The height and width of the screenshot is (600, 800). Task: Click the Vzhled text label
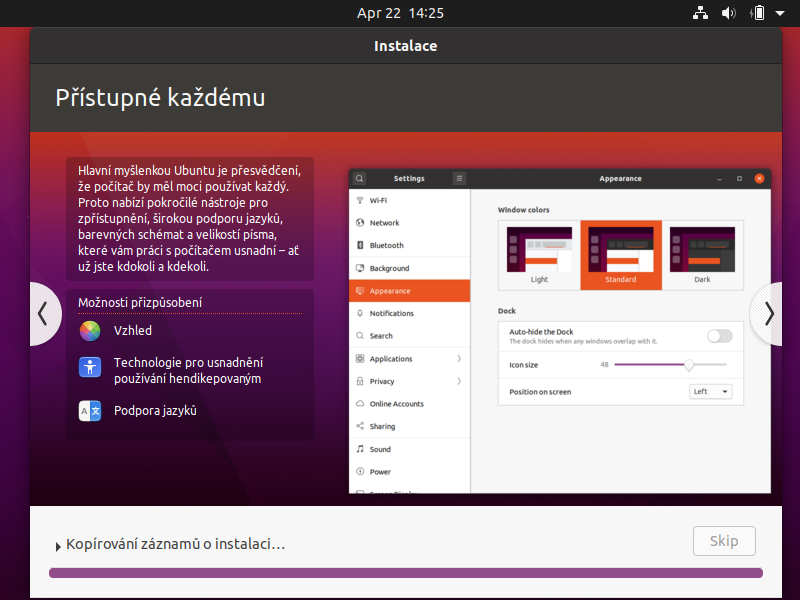[133, 331]
